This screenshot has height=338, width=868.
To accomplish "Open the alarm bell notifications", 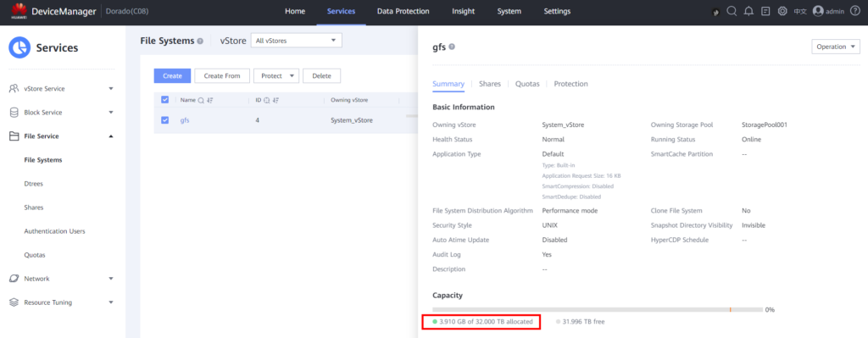I will click(749, 11).
